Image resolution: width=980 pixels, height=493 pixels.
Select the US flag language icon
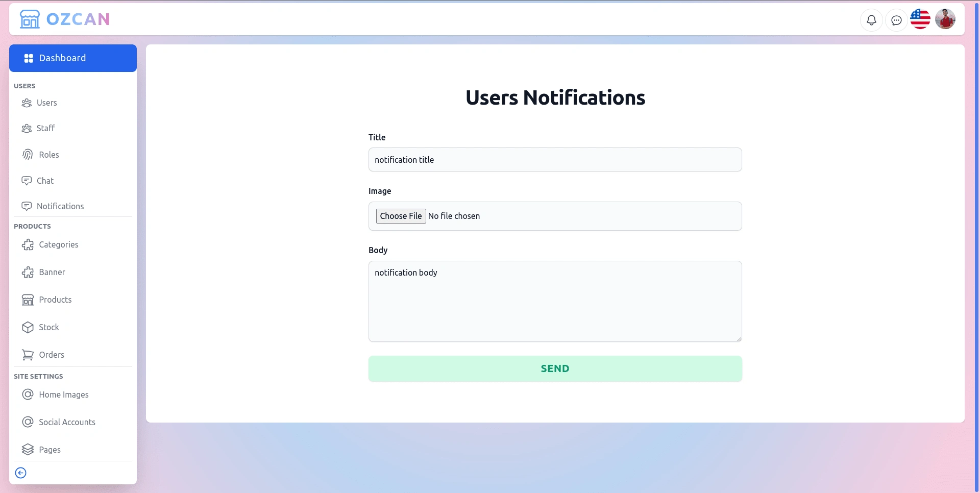(920, 19)
